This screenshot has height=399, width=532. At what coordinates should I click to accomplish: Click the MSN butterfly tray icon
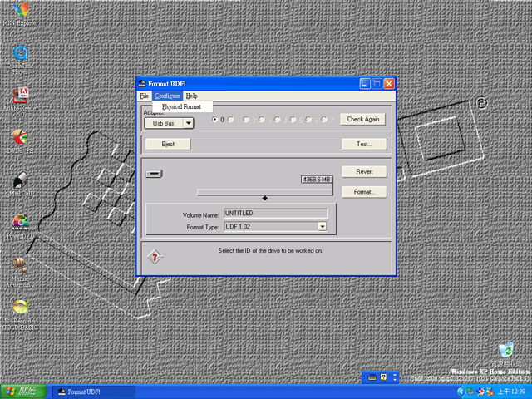480,392
